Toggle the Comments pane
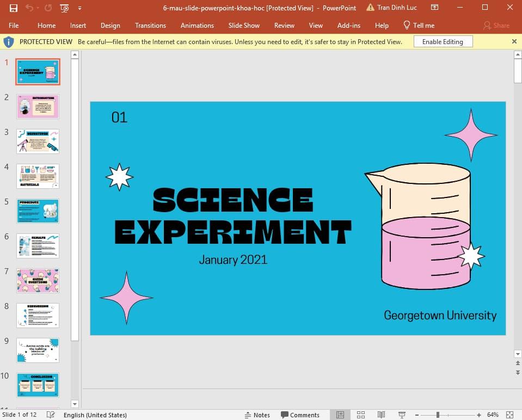 pos(300,415)
